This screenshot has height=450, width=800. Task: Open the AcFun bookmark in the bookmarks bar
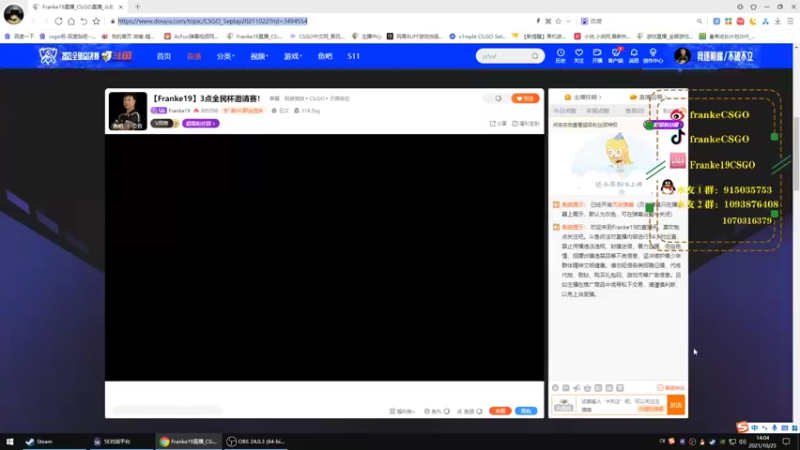click(x=191, y=36)
